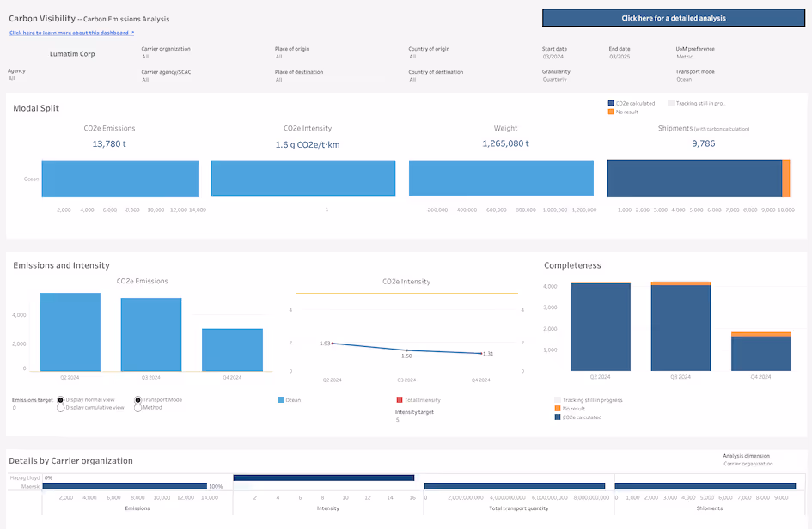This screenshot has width=812, height=529.
Task: Click the 13,780 t CO2e Emissions value
Action: 109,144
